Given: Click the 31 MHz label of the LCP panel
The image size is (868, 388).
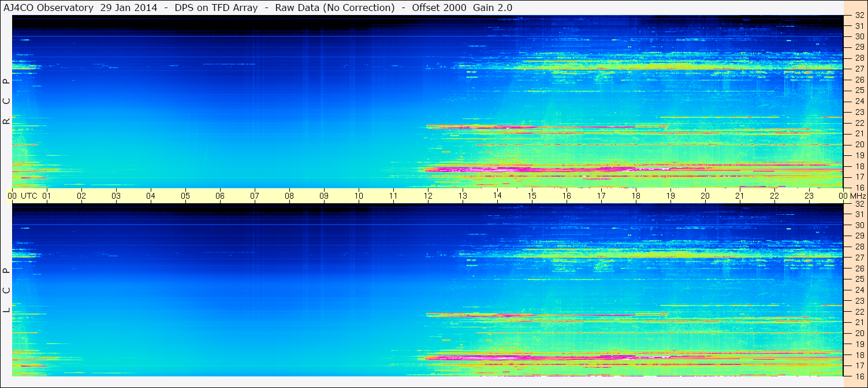Looking at the screenshot, I should click(859, 214).
